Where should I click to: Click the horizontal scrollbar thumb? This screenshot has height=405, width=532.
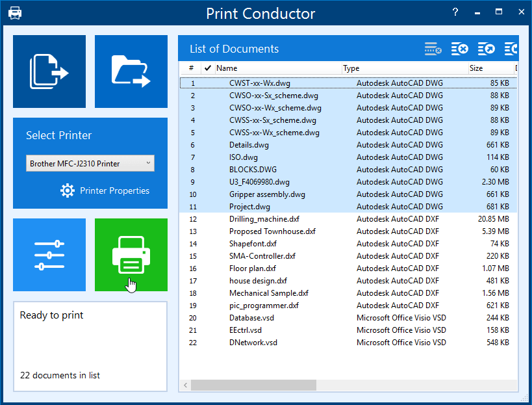253,385
